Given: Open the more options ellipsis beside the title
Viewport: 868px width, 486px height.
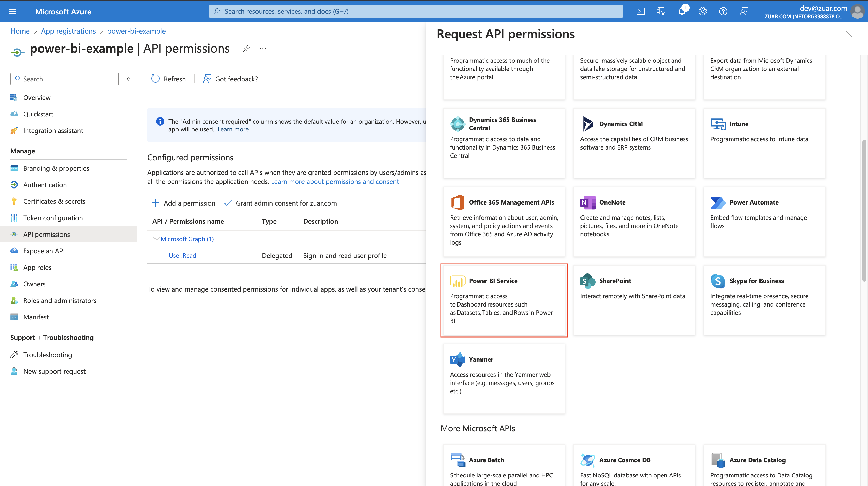Looking at the screenshot, I should tap(263, 49).
